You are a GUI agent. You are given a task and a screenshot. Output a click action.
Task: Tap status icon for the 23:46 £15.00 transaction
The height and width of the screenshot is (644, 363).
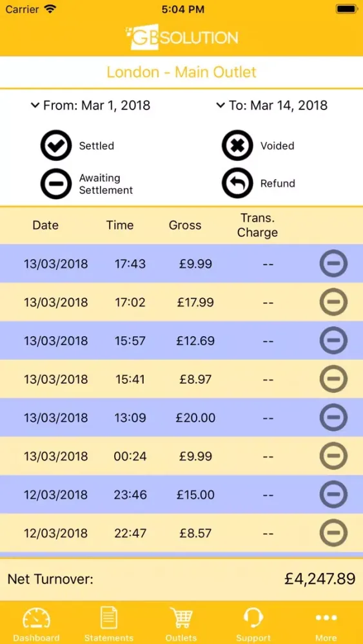(x=333, y=495)
